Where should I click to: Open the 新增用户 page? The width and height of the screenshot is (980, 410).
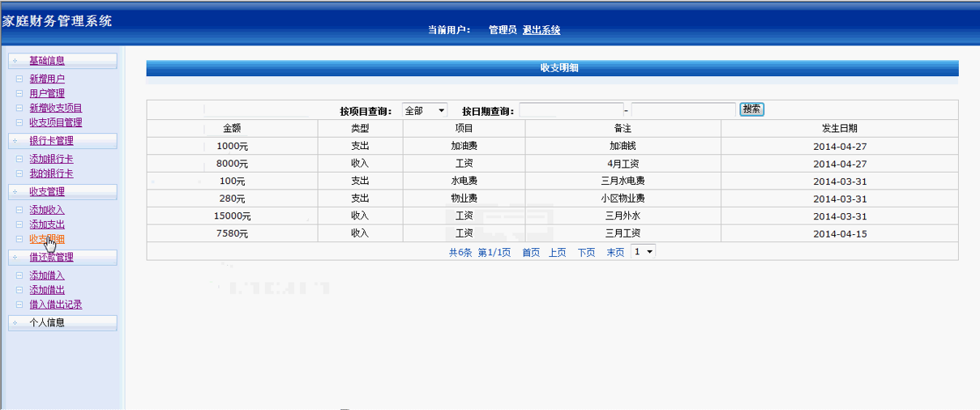pyautogui.click(x=47, y=79)
